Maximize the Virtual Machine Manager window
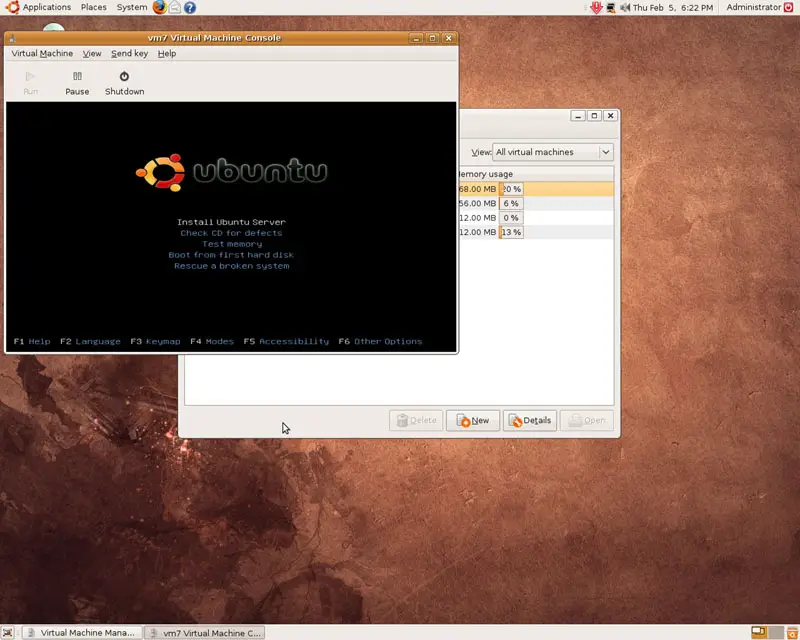 click(594, 116)
